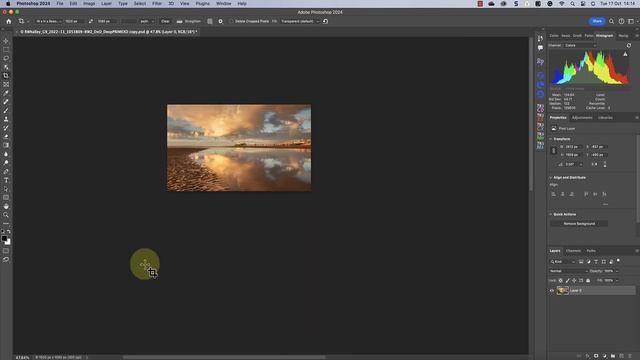Select the Clone Stamp tool
The height and width of the screenshot is (360, 640).
click(x=6, y=119)
